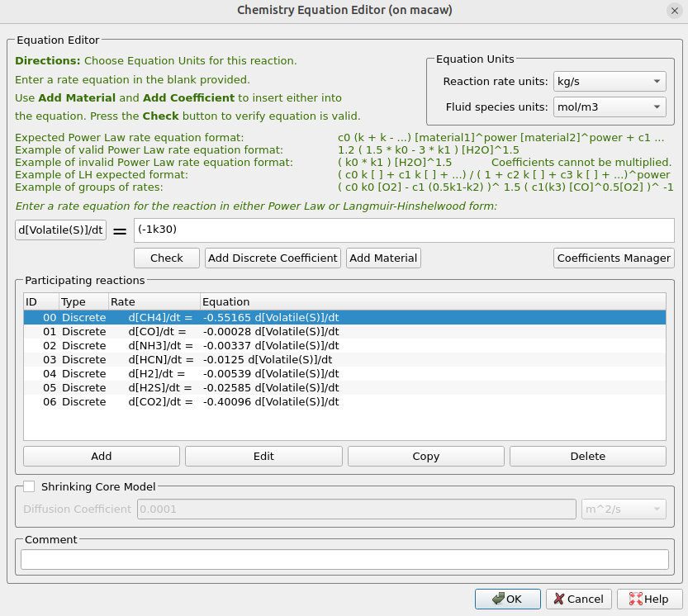Click the OK button with checkmark icon
This screenshot has height=616, width=688.
pyautogui.click(x=507, y=599)
